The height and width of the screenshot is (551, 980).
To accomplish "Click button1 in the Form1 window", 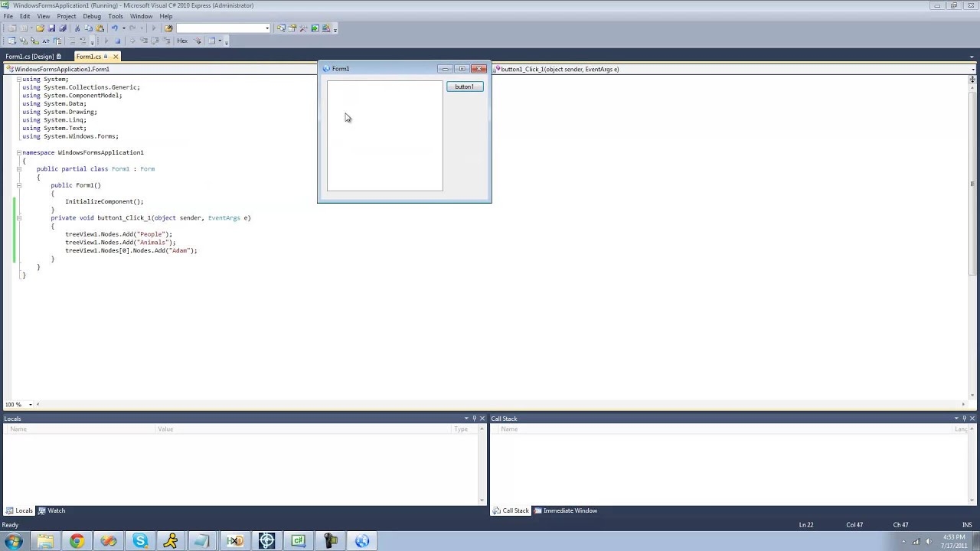I will 465,86.
